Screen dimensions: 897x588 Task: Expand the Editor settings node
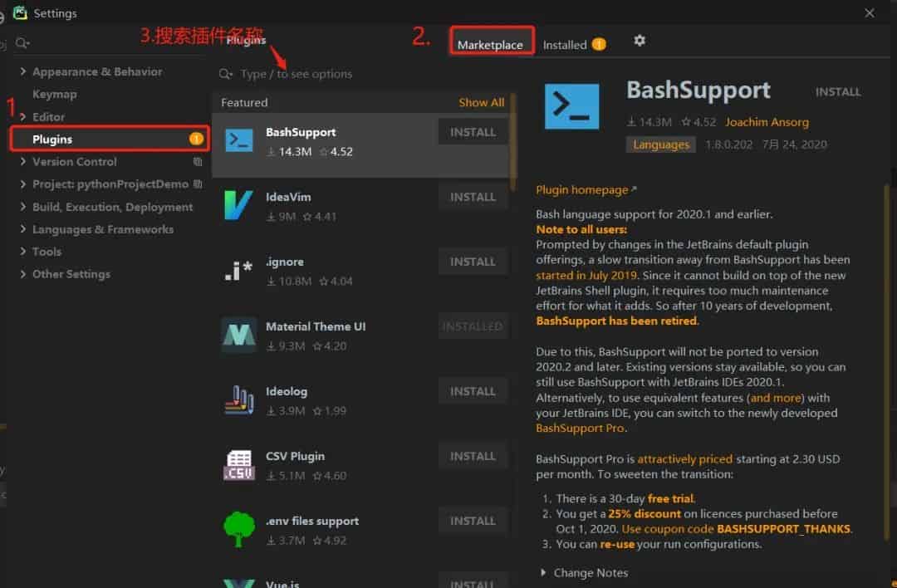point(23,117)
